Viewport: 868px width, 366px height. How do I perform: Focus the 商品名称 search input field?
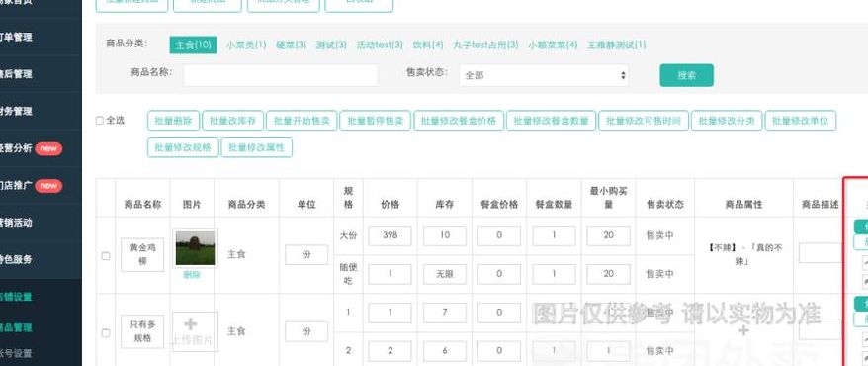pos(280,75)
